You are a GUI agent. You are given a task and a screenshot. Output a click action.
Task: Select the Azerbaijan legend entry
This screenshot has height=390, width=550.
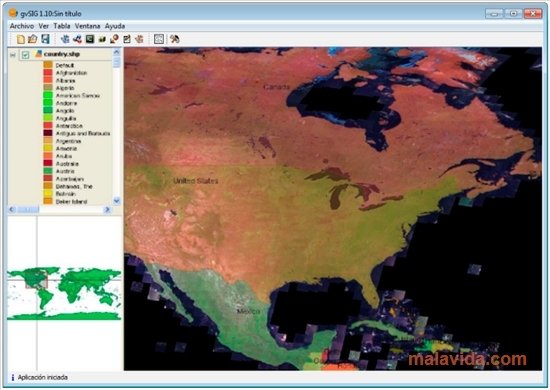(70, 179)
